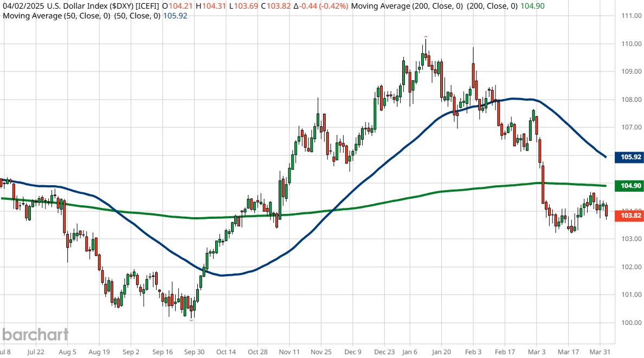
Task: Click the 107.00 price axis label
Action: coord(632,127)
